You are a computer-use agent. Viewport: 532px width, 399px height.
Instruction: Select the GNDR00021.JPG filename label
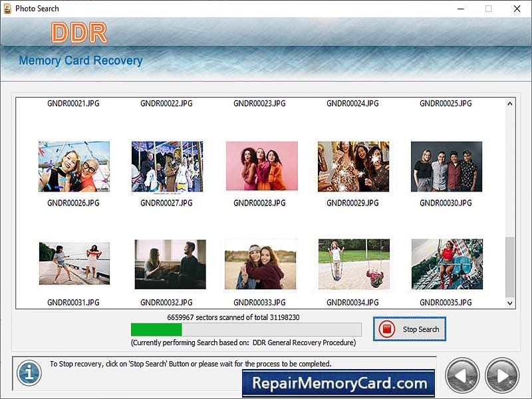[x=73, y=104]
